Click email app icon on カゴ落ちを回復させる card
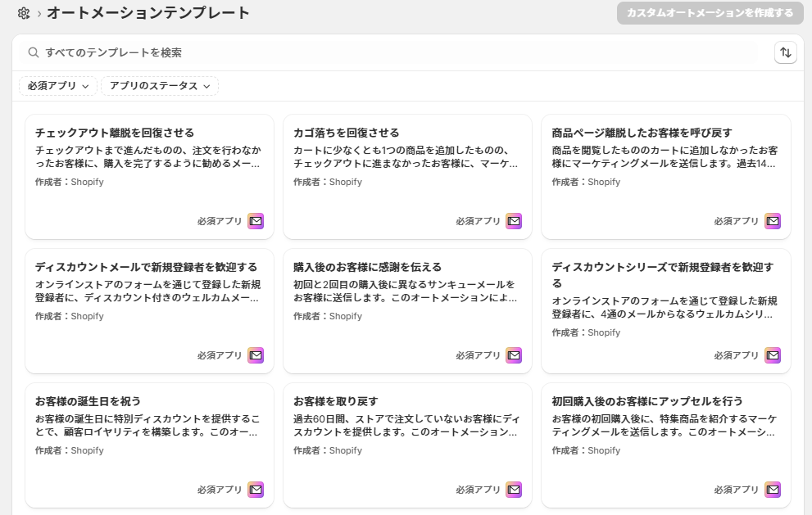The height and width of the screenshot is (515, 812). point(514,221)
